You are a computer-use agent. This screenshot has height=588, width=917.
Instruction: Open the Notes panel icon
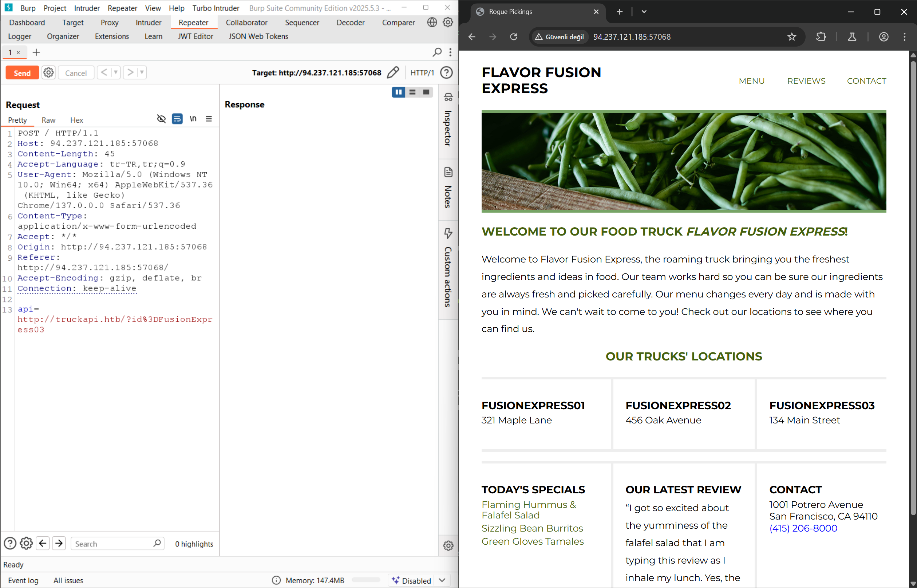coord(448,172)
